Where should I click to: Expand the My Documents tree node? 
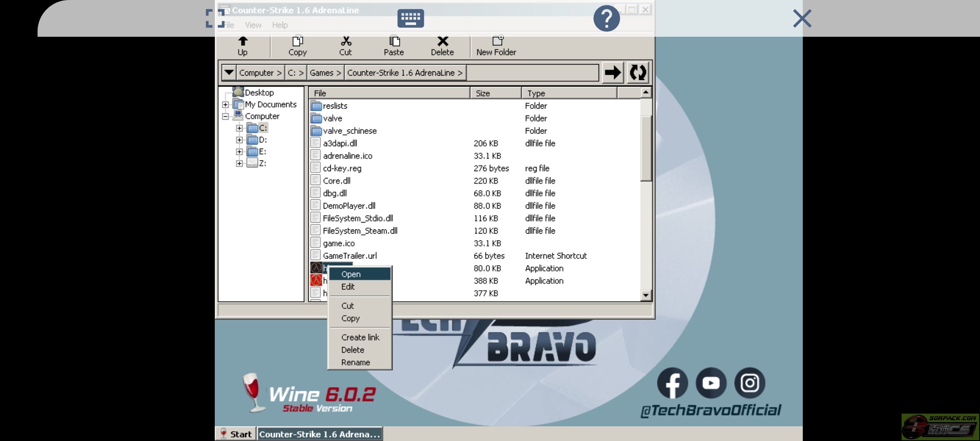pos(225,105)
